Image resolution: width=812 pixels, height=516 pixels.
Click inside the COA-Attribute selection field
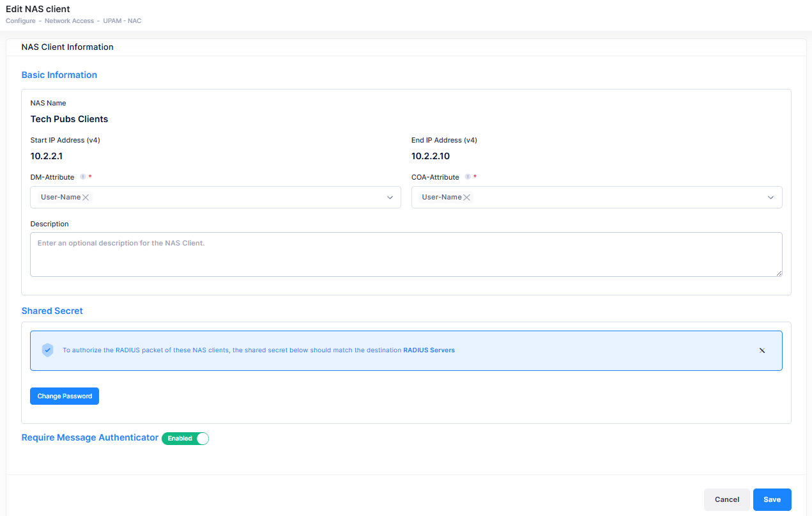click(x=613, y=198)
